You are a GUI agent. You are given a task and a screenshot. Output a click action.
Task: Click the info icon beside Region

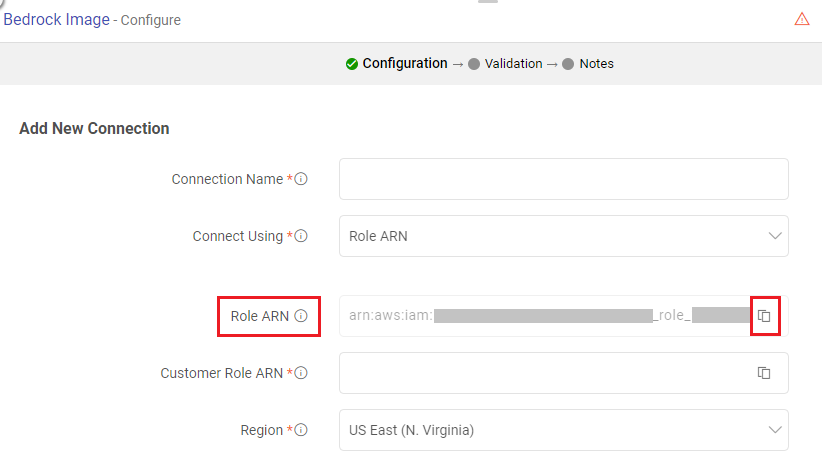point(301,430)
